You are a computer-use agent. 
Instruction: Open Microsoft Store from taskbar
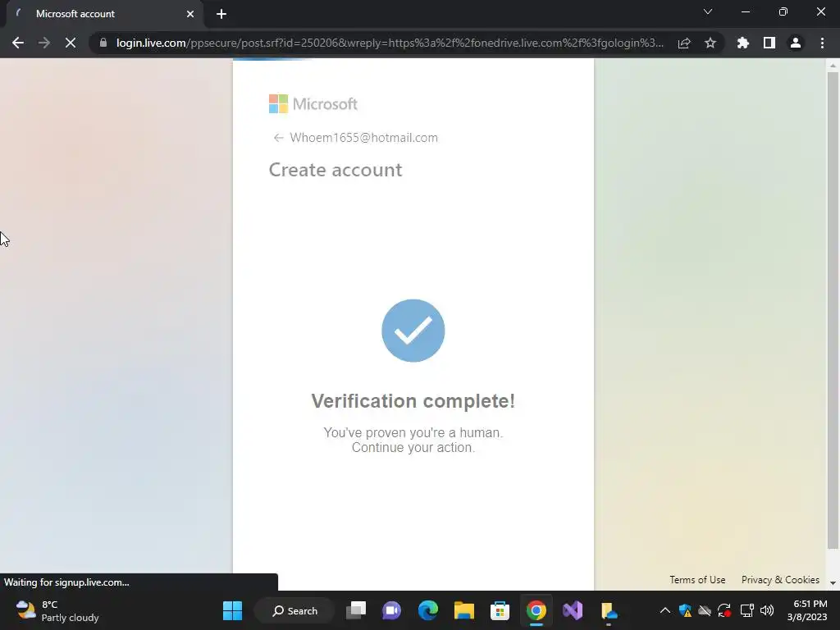500,610
